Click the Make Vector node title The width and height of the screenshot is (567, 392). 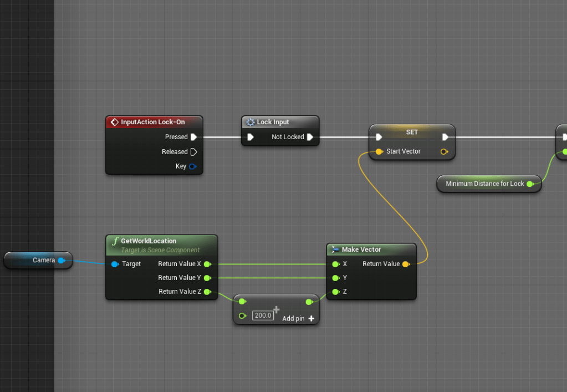[361, 250]
